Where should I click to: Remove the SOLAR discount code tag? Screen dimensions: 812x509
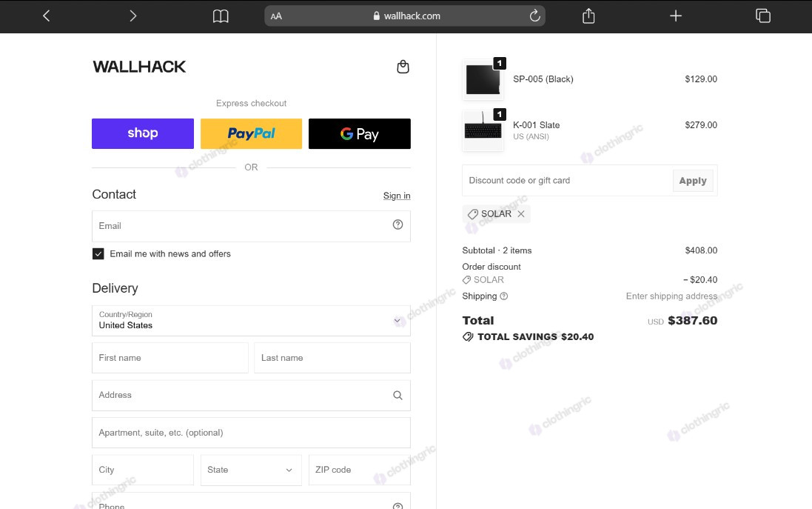pos(521,213)
